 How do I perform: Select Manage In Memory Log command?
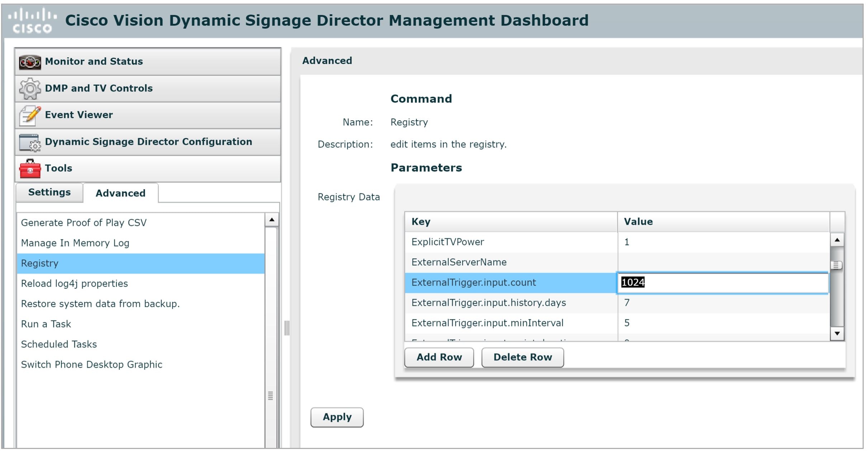click(x=141, y=243)
